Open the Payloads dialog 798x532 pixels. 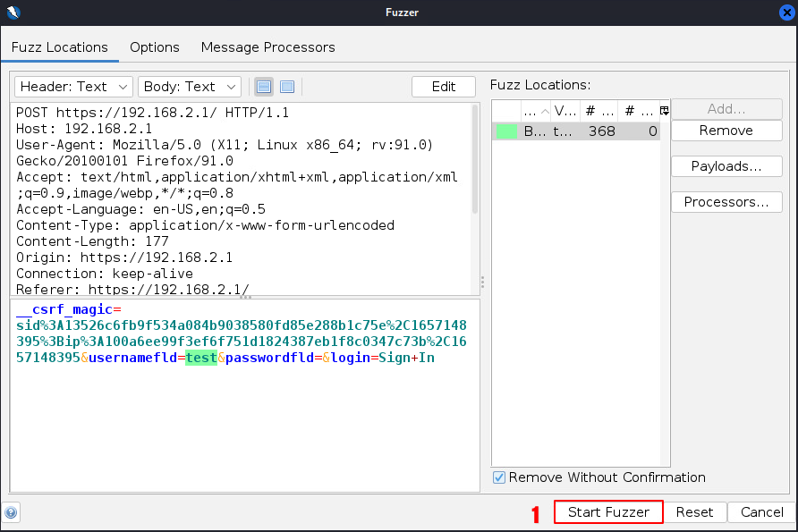pos(726,166)
